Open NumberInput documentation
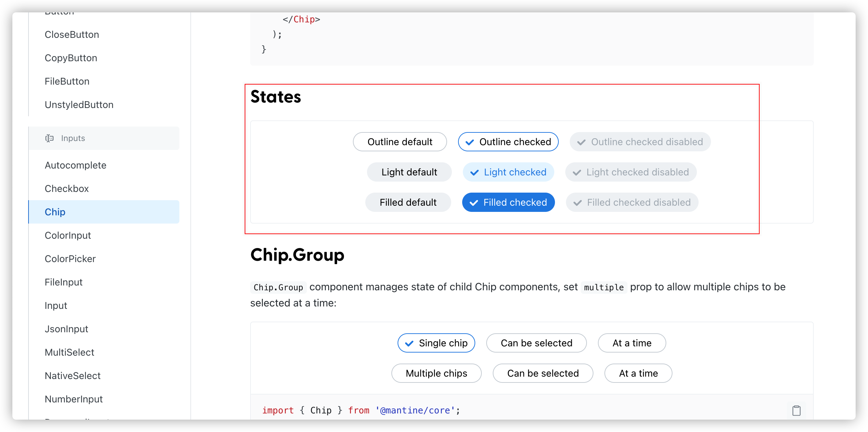Image resolution: width=868 pixels, height=432 pixels. 74,399
